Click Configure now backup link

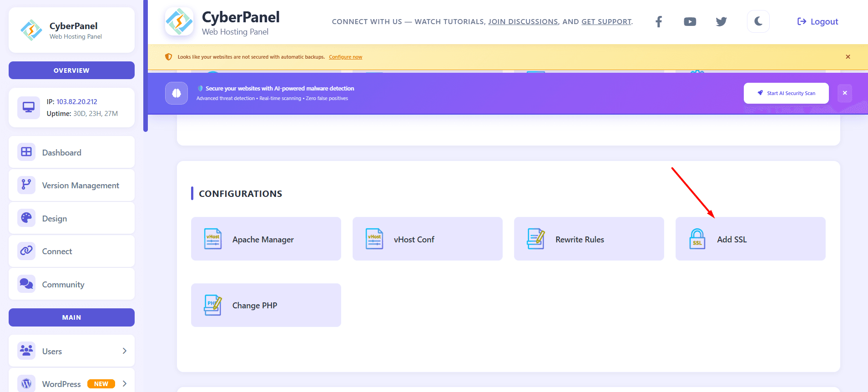(x=345, y=57)
